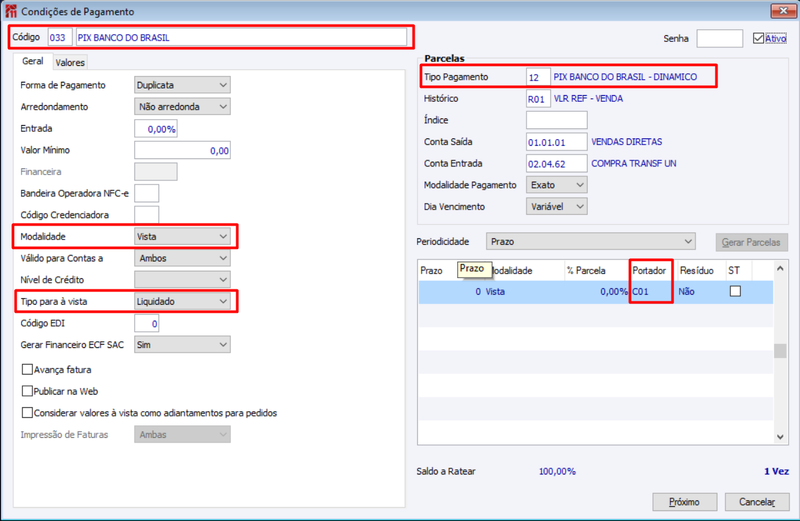This screenshot has width=800, height=521.
Task: Click the VLR REF - VENDA text
Action: point(588,98)
